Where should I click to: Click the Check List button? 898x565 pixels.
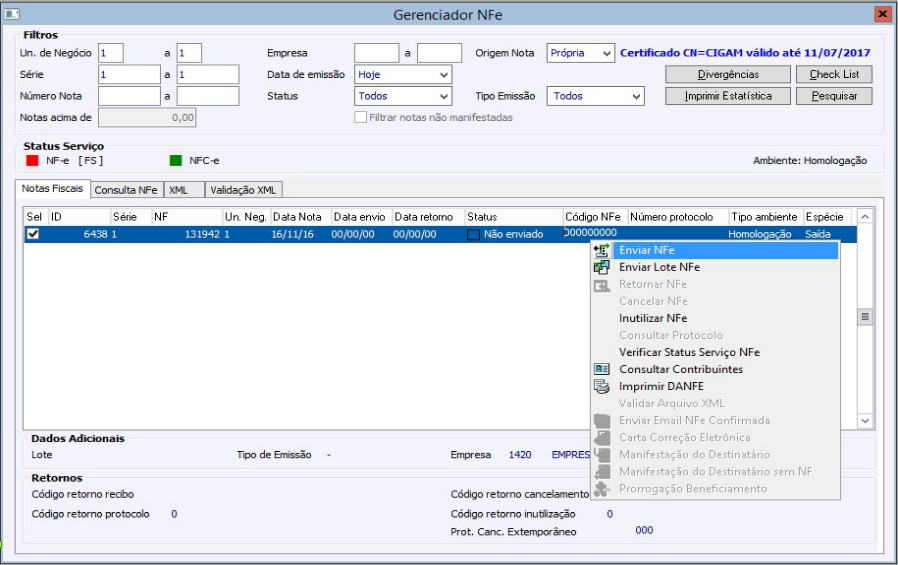834,74
